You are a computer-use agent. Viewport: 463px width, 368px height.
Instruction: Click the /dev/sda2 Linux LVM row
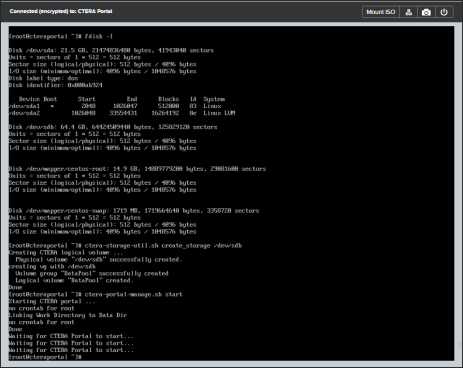point(122,113)
